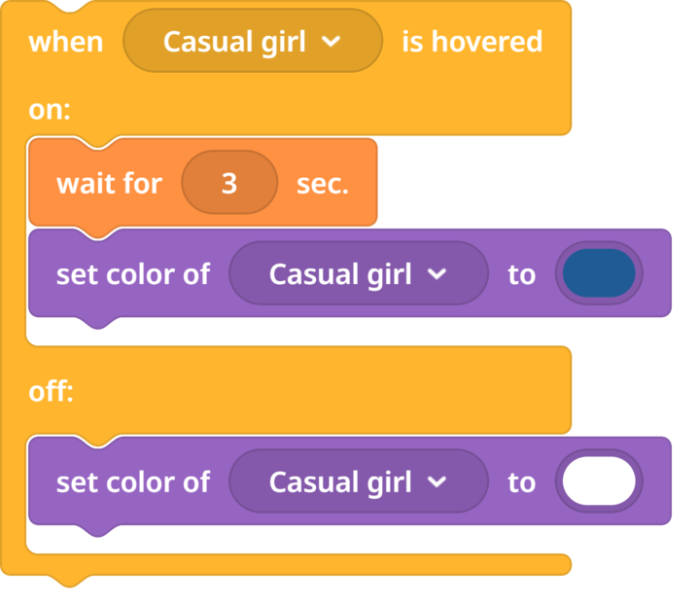
Task: Select the "off:" section label
Action: coord(52,392)
